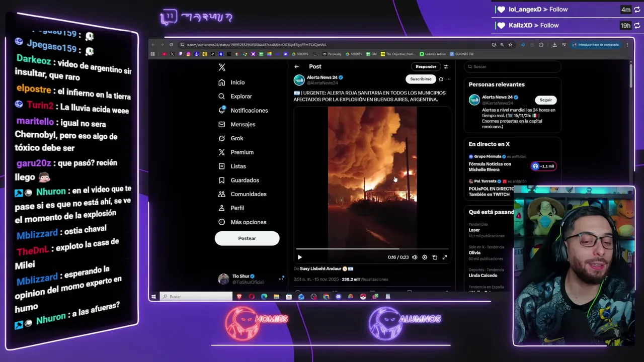Click the video picture-in-picture icon

[435, 257]
